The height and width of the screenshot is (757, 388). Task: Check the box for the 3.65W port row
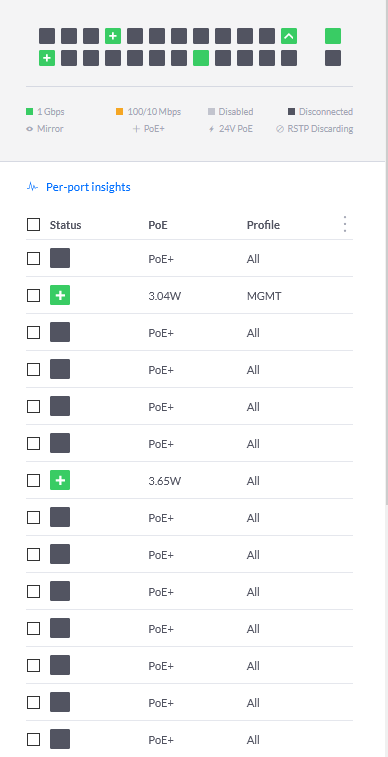click(33, 480)
